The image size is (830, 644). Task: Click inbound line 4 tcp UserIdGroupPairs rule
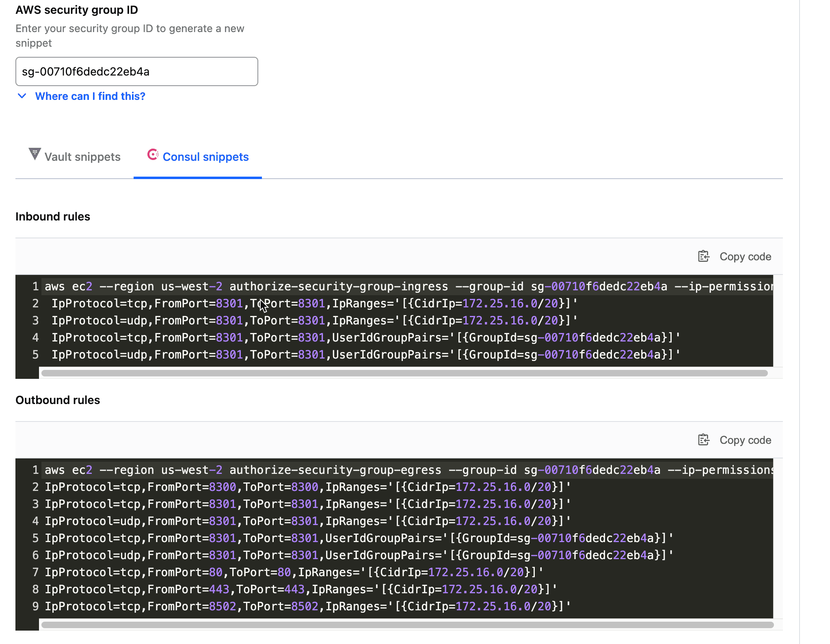[366, 338]
